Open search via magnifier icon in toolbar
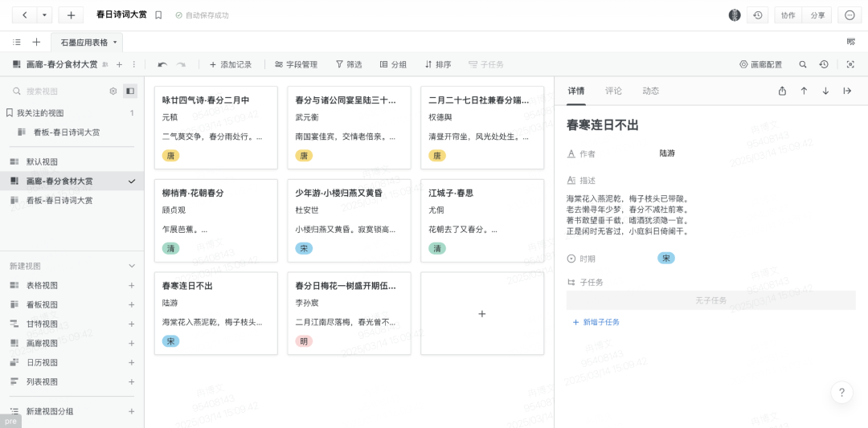 [802, 64]
